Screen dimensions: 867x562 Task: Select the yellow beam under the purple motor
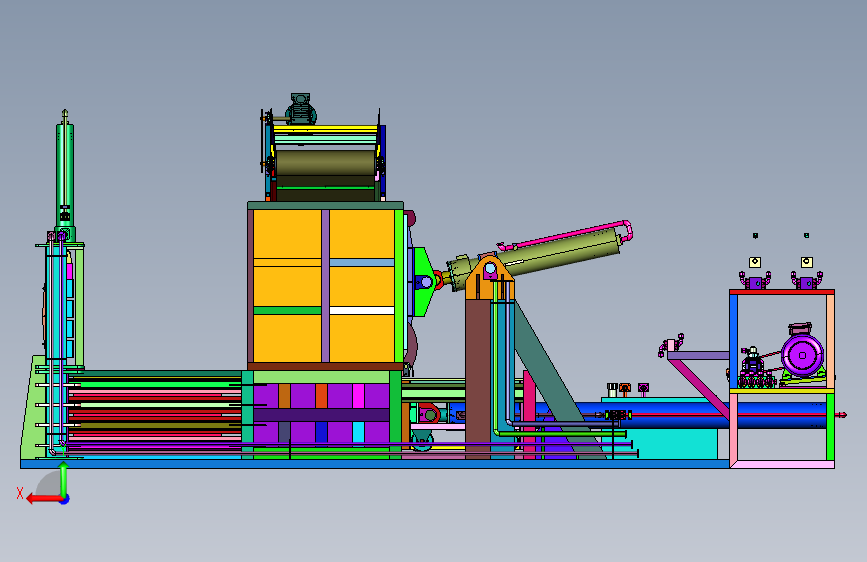pyautogui.click(x=781, y=391)
